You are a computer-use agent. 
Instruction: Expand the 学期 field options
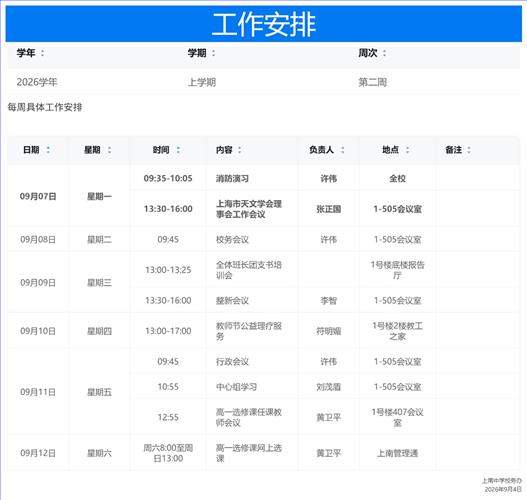pyautogui.click(x=213, y=53)
